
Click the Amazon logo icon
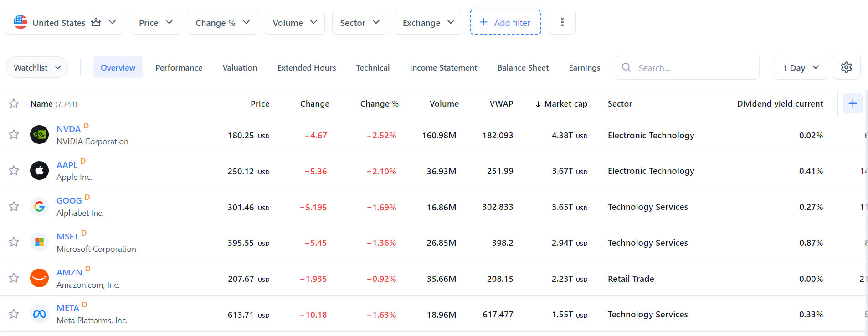(x=39, y=278)
